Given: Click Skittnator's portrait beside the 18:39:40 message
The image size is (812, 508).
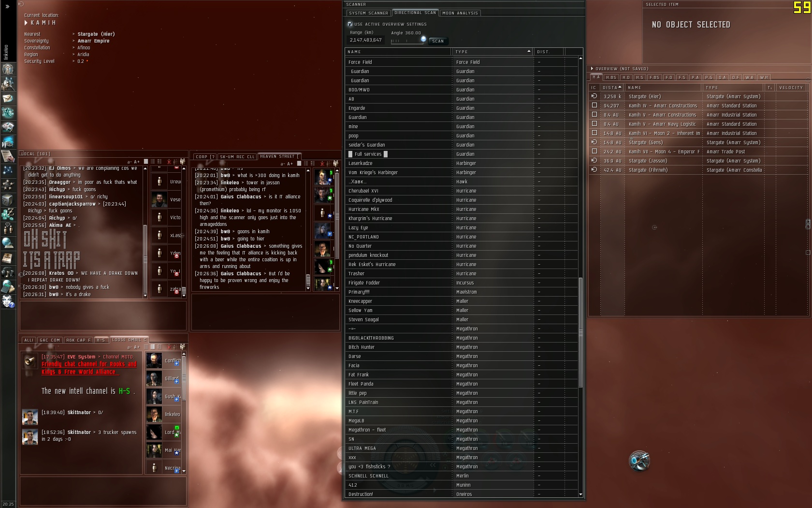Looking at the screenshot, I should pyautogui.click(x=29, y=417).
